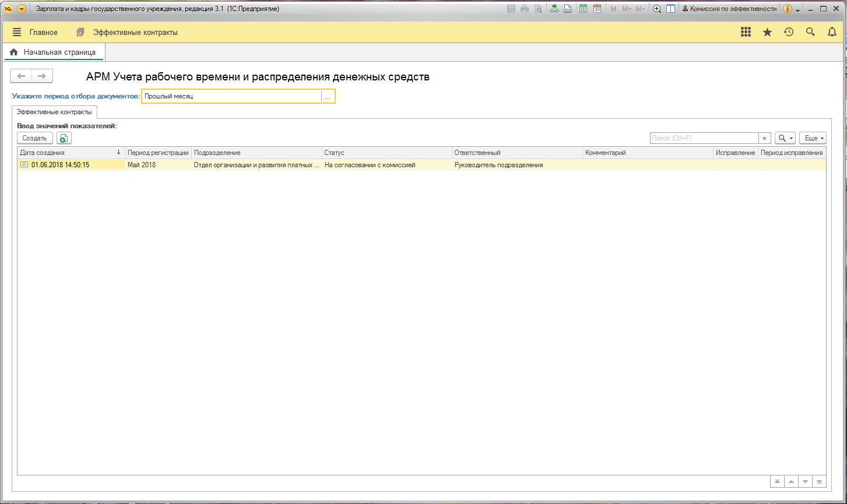Open the Эффективные контракты section
Viewport: 847px width, 504px height.
[x=135, y=33]
